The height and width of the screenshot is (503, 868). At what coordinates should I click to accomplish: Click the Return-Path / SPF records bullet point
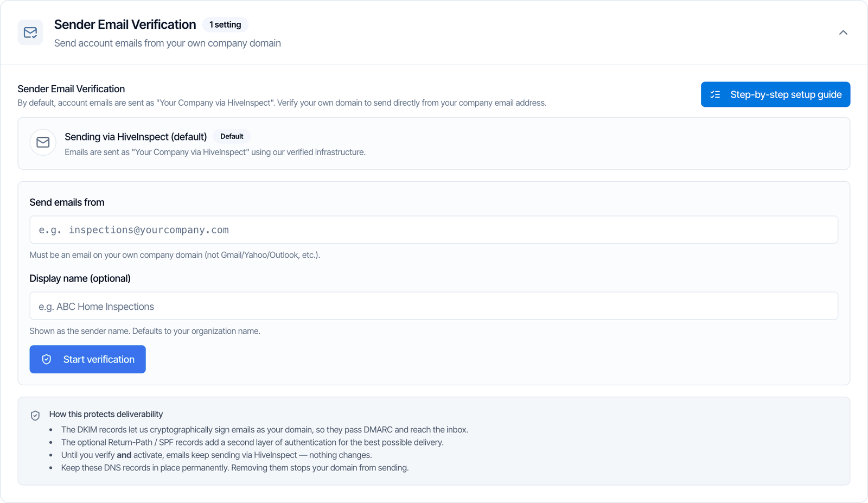pos(252,442)
